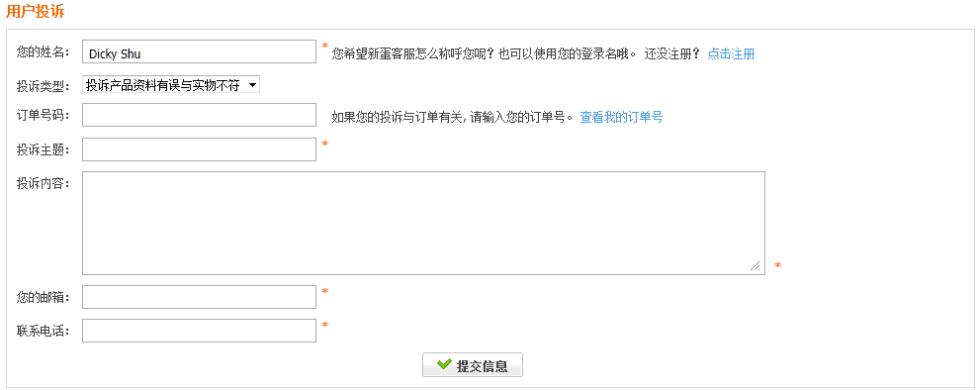Select the 投诉主题 complaint subject field

click(x=200, y=149)
